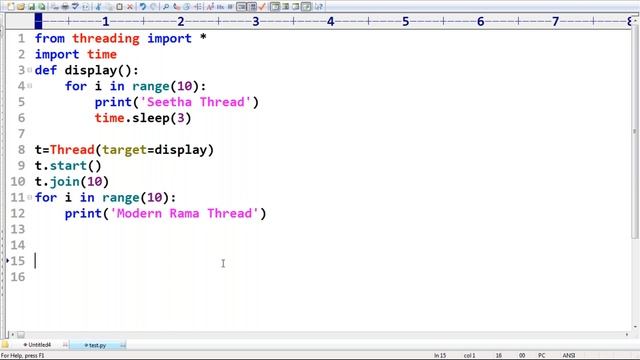Collapse the fold marker on line 11

coord(29,198)
